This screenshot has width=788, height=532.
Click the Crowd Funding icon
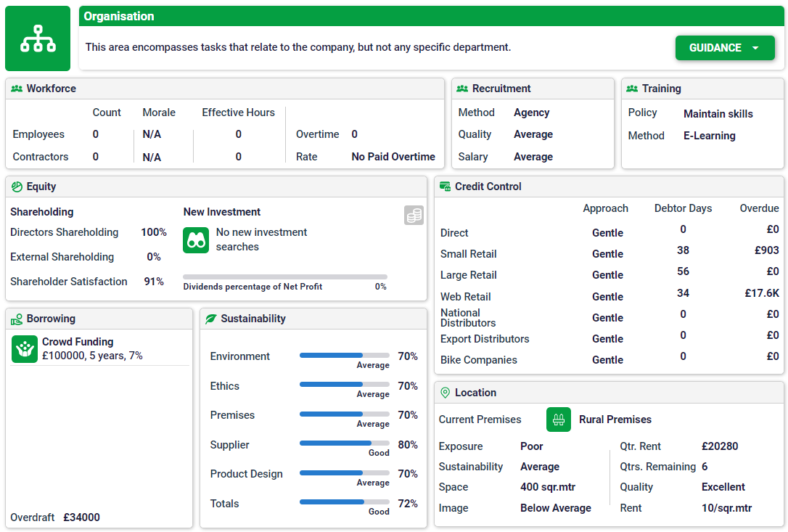pos(25,349)
